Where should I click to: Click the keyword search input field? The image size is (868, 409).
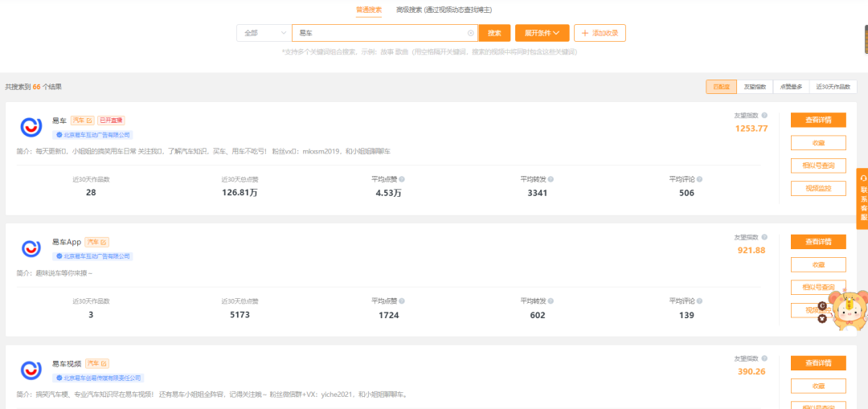click(x=382, y=33)
